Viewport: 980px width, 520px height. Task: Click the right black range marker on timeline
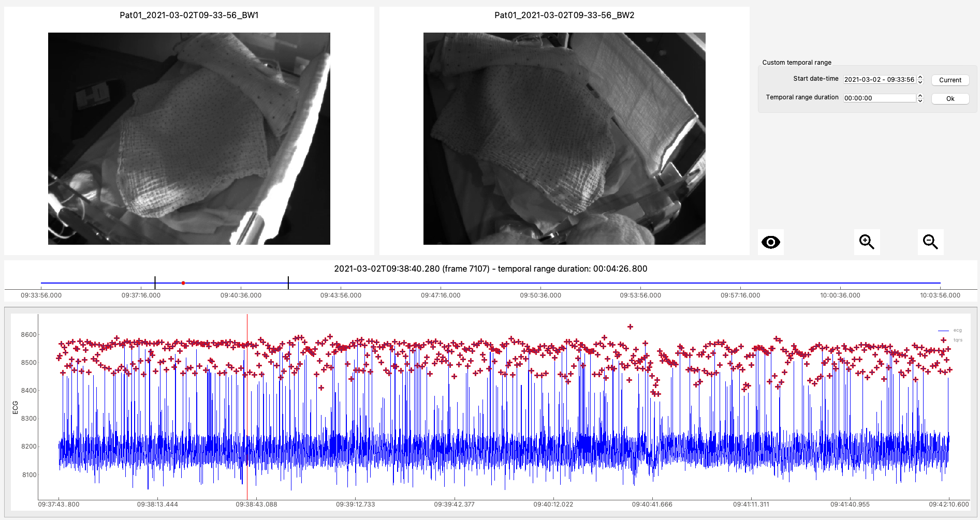click(x=288, y=283)
